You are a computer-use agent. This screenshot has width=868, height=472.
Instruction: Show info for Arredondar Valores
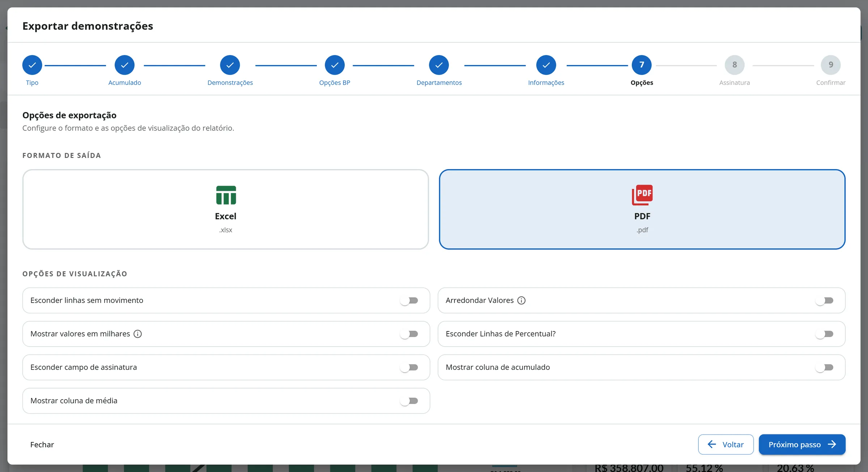[x=521, y=300]
